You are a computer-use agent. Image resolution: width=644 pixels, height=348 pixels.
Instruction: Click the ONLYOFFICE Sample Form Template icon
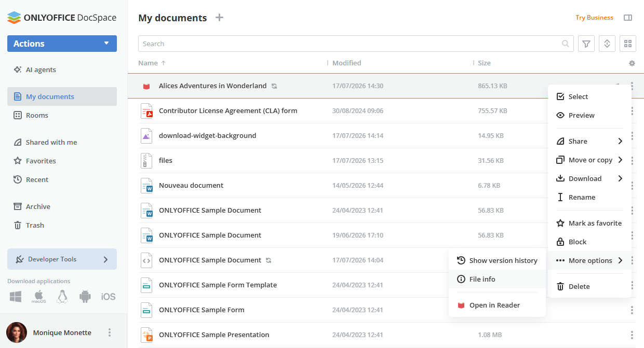click(x=147, y=285)
